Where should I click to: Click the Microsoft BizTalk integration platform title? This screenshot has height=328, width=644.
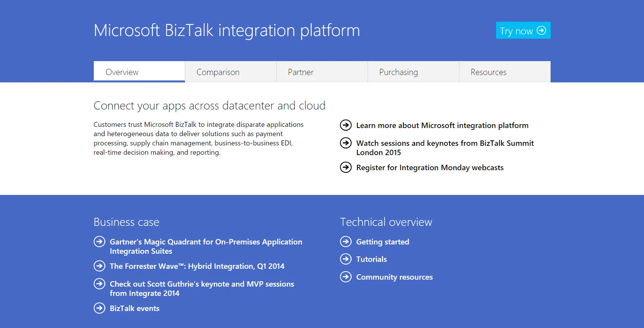pyautogui.click(x=227, y=30)
